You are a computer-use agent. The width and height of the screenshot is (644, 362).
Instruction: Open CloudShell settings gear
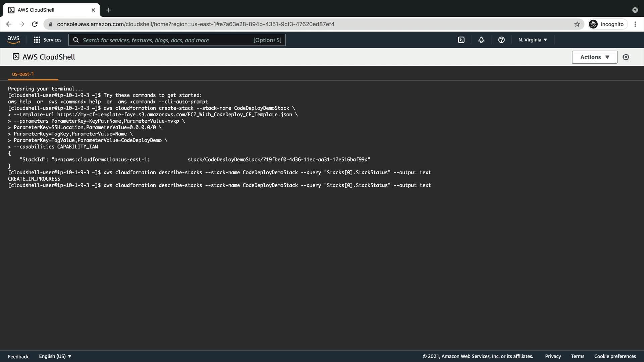click(x=626, y=57)
